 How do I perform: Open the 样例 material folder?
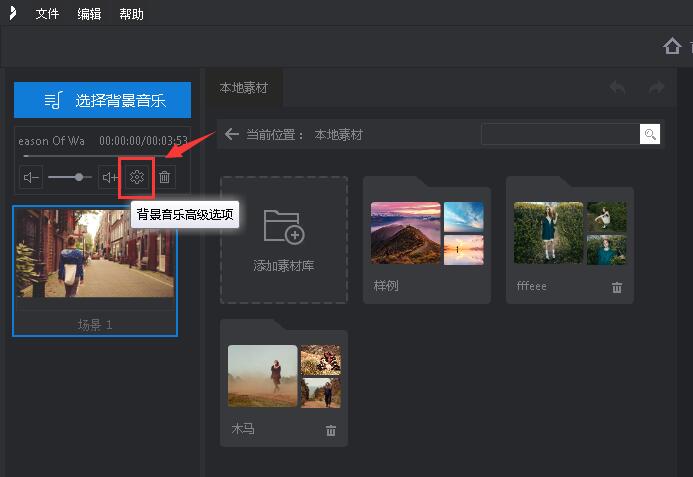point(427,240)
